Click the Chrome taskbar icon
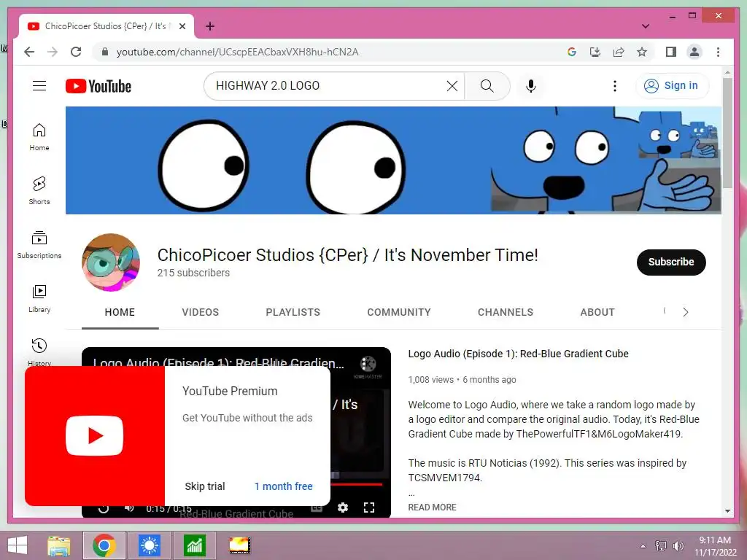Viewport: 747px width, 560px height. [104, 545]
